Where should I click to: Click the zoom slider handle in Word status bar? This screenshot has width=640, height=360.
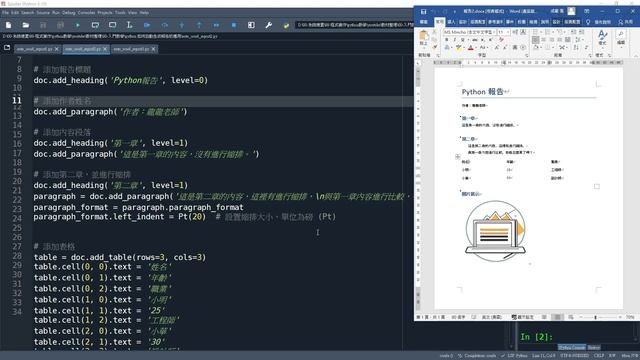[596, 317]
